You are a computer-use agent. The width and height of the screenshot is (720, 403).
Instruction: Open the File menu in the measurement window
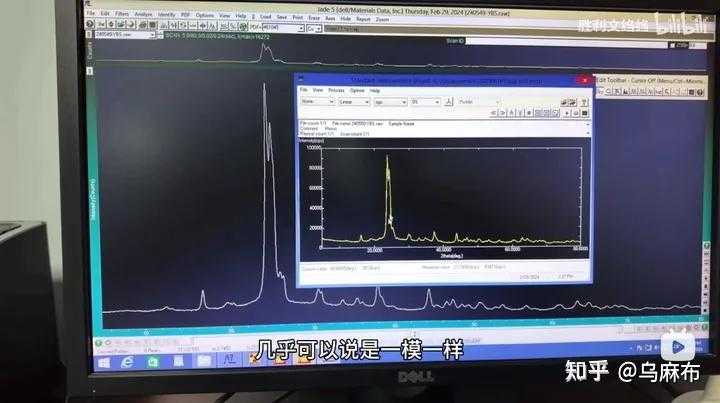pos(304,90)
